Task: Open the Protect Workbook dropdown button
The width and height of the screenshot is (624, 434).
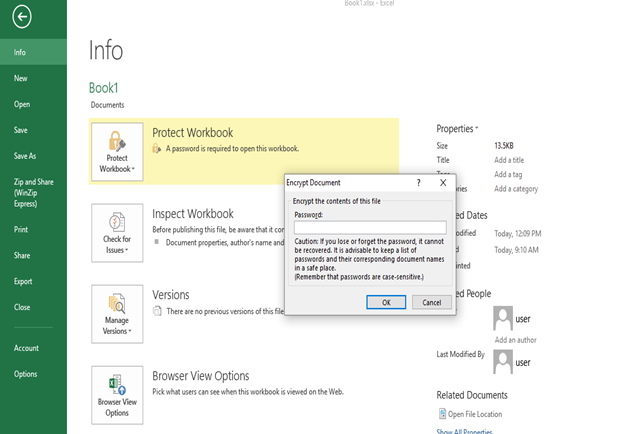Action: pos(117,152)
